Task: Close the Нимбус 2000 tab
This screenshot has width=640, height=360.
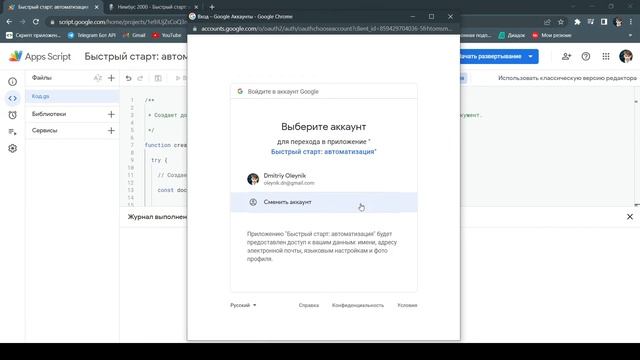Action: click(196, 7)
